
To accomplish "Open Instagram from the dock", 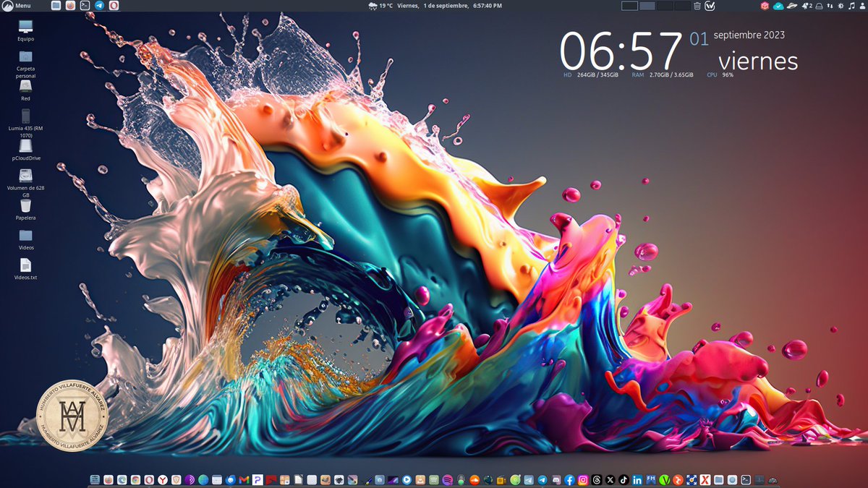I will click(582, 479).
